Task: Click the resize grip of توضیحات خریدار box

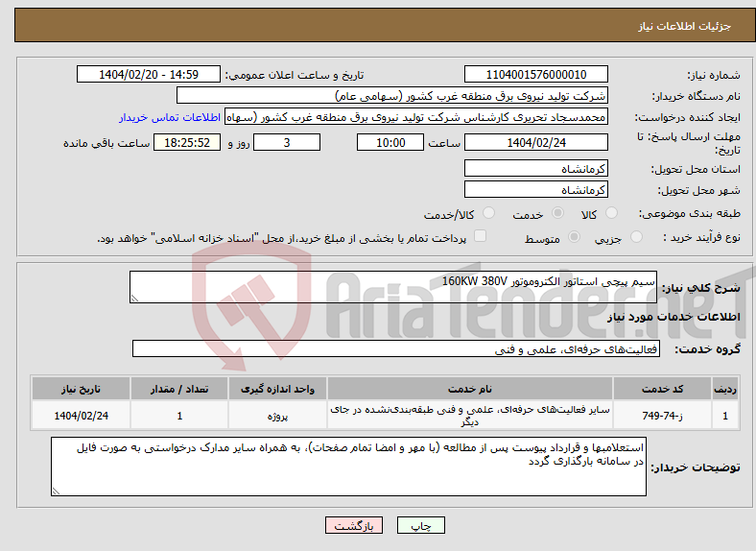Action: (x=56, y=491)
